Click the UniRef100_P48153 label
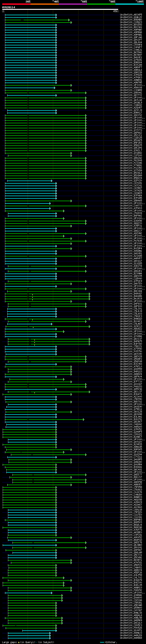 point(131,387)
